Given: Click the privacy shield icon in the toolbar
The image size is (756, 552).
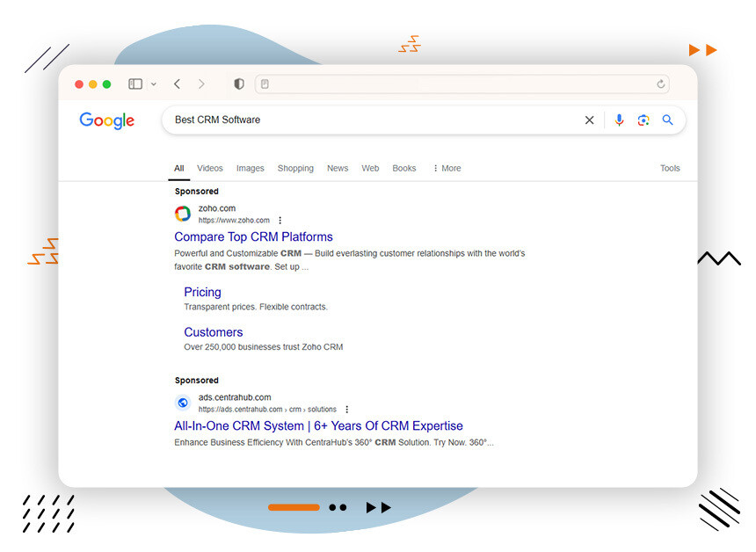Looking at the screenshot, I should tap(239, 84).
